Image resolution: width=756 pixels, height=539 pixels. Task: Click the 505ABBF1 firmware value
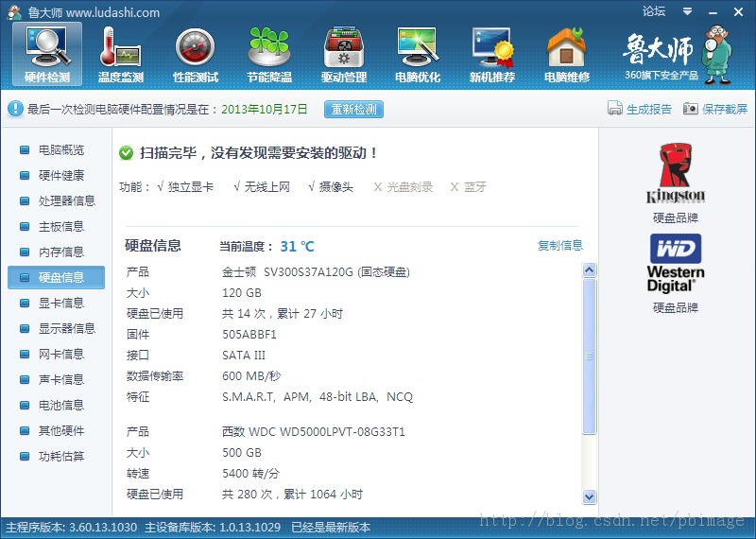pyautogui.click(x=249, y=335)
